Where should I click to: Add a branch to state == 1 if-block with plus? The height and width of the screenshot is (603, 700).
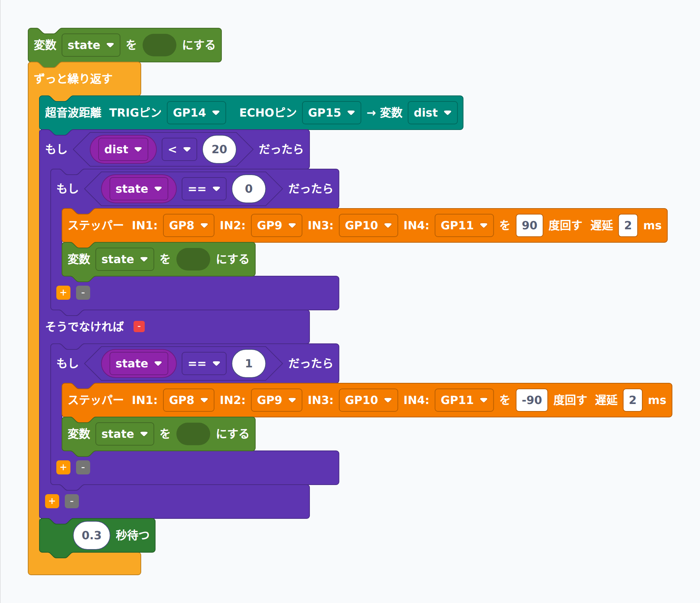(x=63, y=467)
